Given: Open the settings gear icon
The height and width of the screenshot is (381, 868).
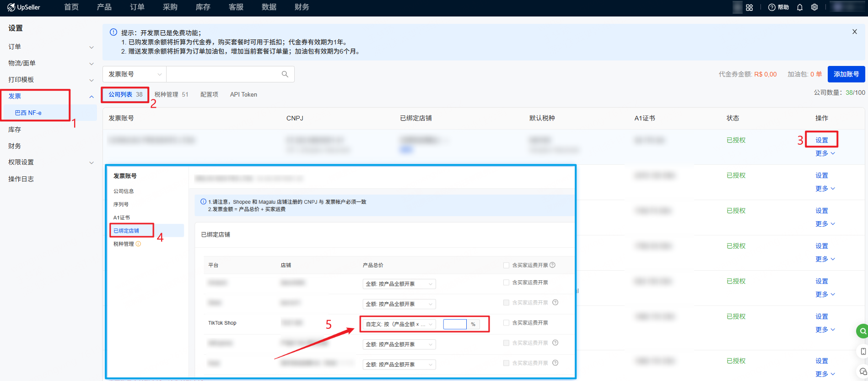Looking at the screenshot, I should (814, 7).
